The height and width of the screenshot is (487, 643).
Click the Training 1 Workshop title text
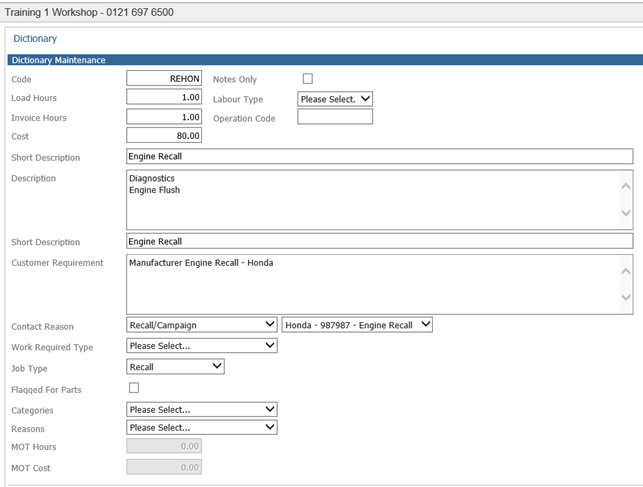89,12
